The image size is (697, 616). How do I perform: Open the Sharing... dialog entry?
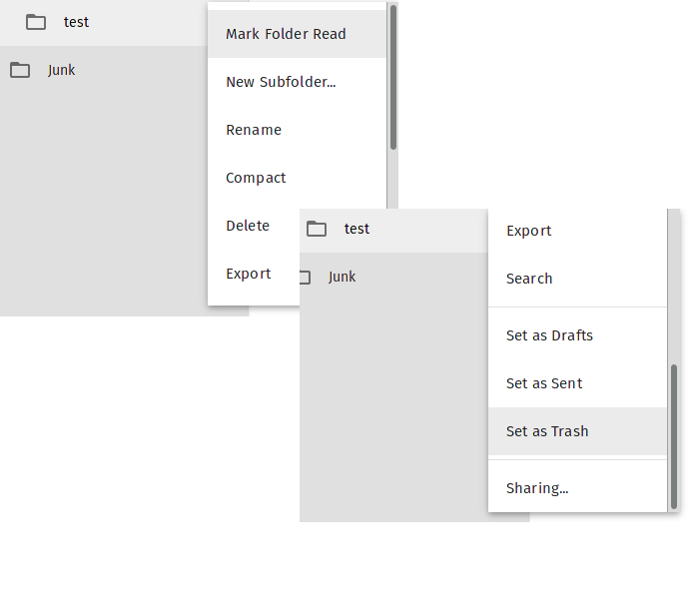coord(537,488)
